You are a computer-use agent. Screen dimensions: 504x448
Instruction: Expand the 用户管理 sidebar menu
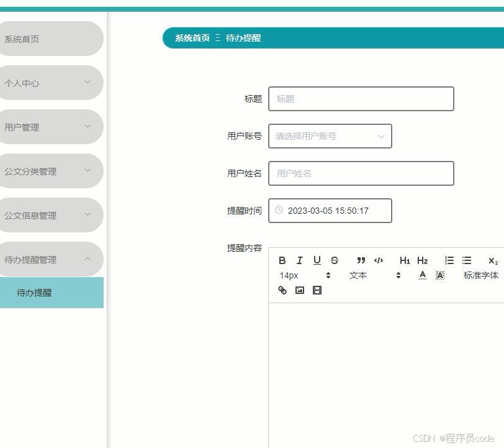click(52, 127)
